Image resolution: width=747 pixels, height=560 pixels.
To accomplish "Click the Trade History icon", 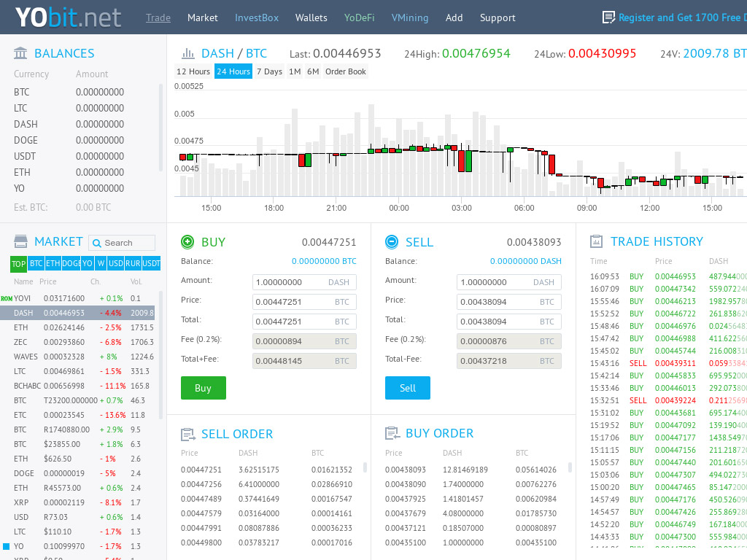I will coord(597,241).
